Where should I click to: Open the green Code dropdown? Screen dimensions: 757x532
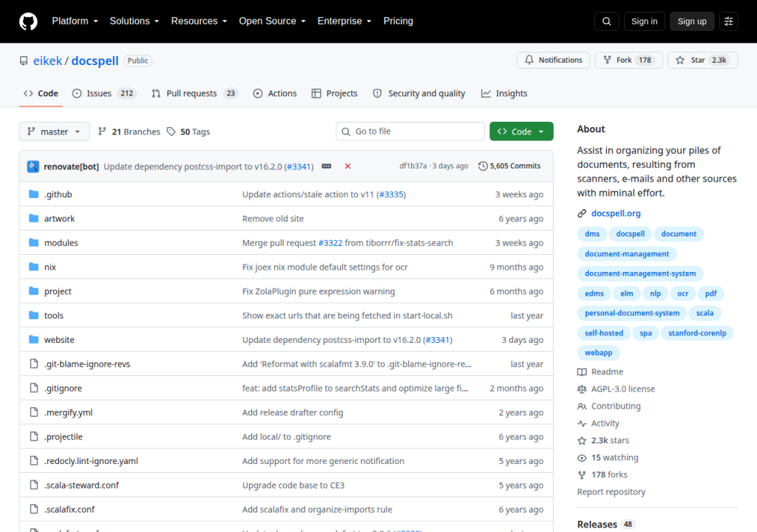pos(521,132)
